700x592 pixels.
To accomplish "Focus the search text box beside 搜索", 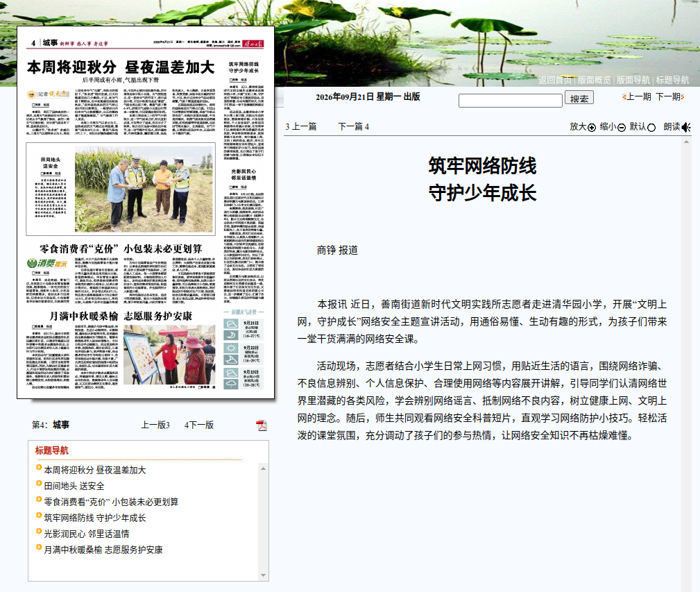I will click(511, 101).
